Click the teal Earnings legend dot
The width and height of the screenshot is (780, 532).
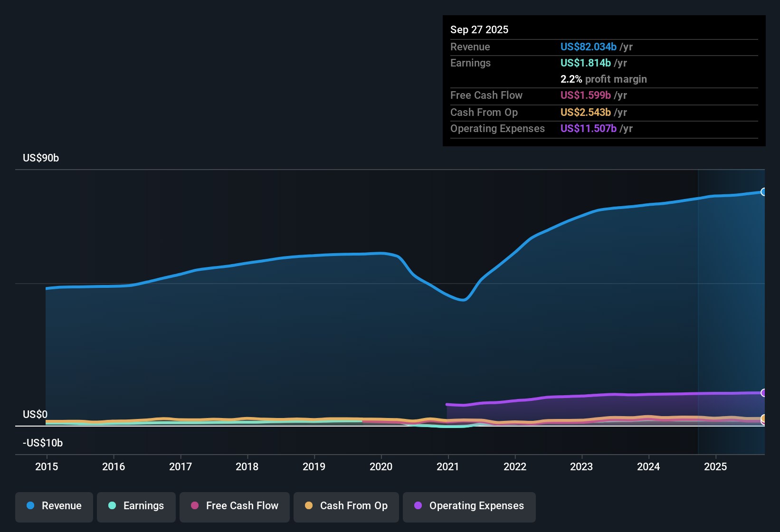click(112, 506)
